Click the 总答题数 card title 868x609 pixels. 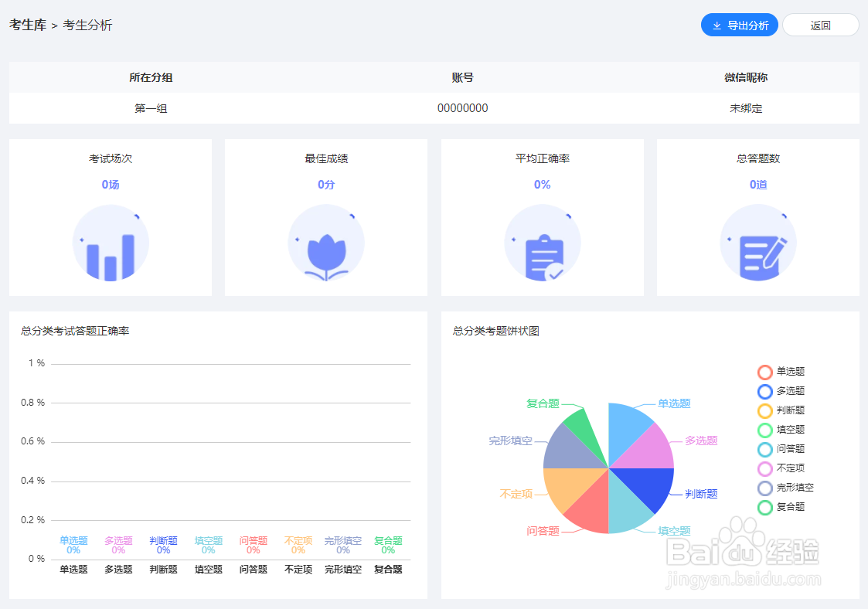[x=758, y=159]
